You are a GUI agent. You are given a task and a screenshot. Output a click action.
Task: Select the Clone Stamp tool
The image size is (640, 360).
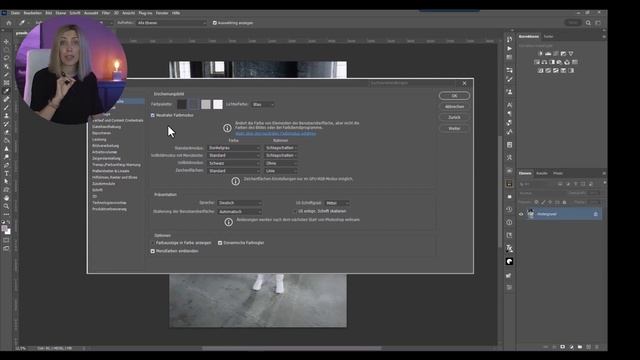point(6,116)
